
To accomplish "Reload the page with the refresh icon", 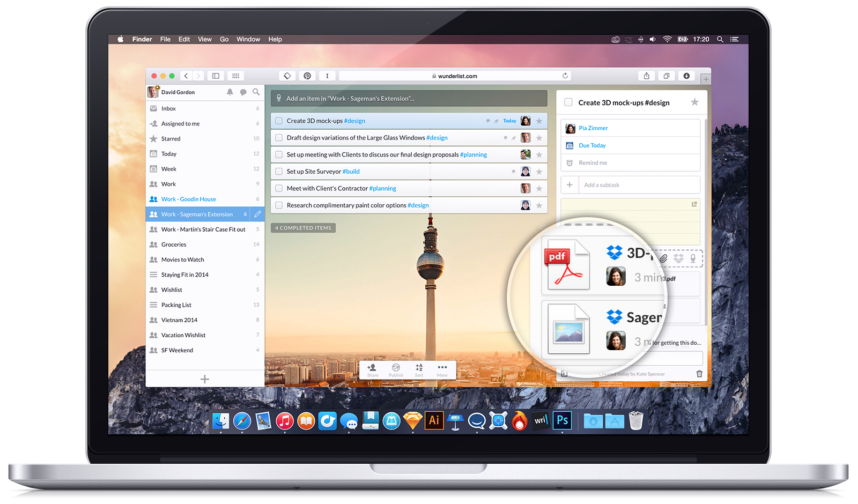I will pyautogui.click(x=565, y=76).
